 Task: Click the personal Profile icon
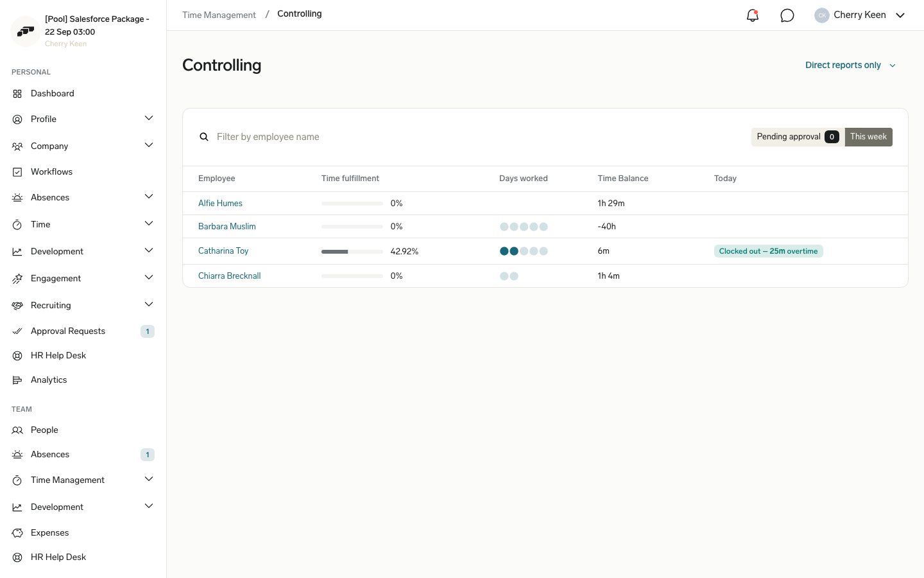(x=17, y=119)
